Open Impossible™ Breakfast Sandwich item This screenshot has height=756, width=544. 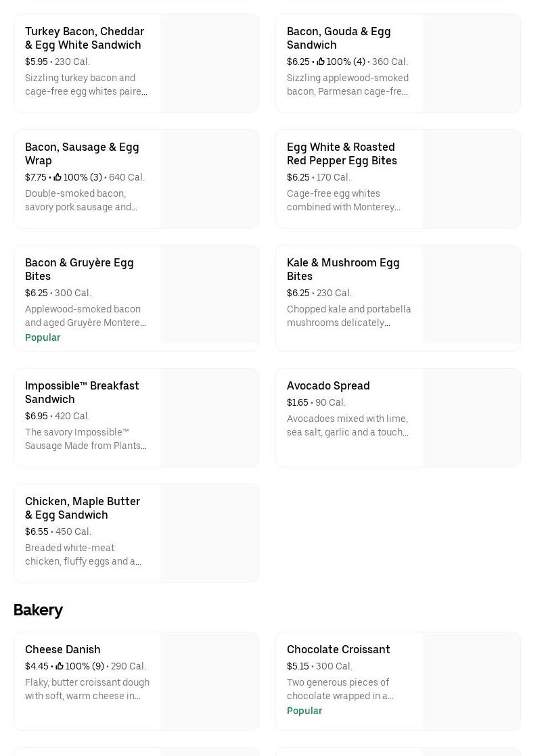click(x=82, y=392)
